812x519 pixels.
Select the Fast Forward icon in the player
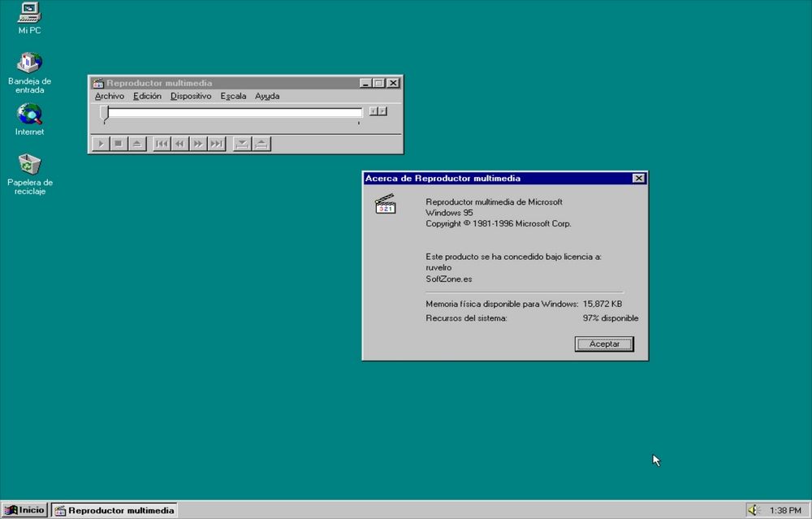198,144
